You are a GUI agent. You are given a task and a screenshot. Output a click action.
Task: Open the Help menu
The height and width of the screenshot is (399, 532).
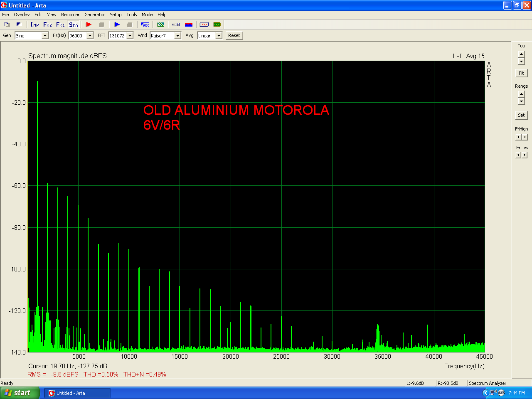(162, 15)
